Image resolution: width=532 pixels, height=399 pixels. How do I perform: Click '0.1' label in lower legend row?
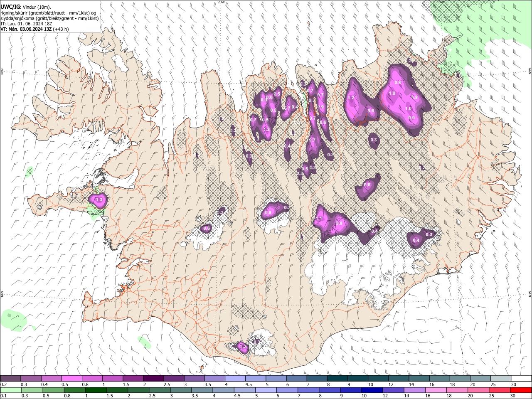[3, 396]
